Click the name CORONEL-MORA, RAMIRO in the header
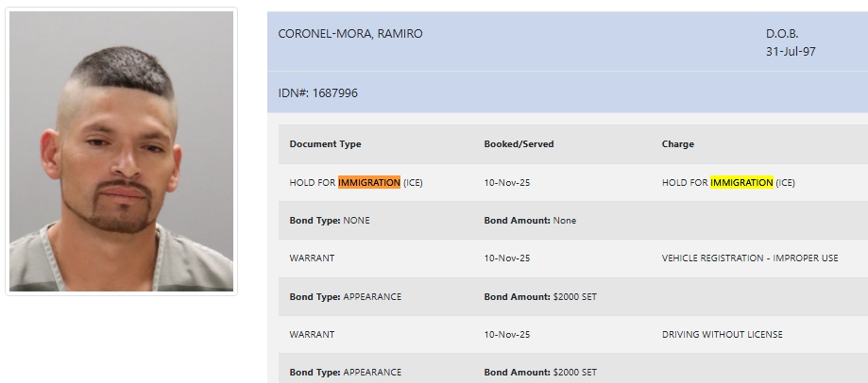 point(349,34)
